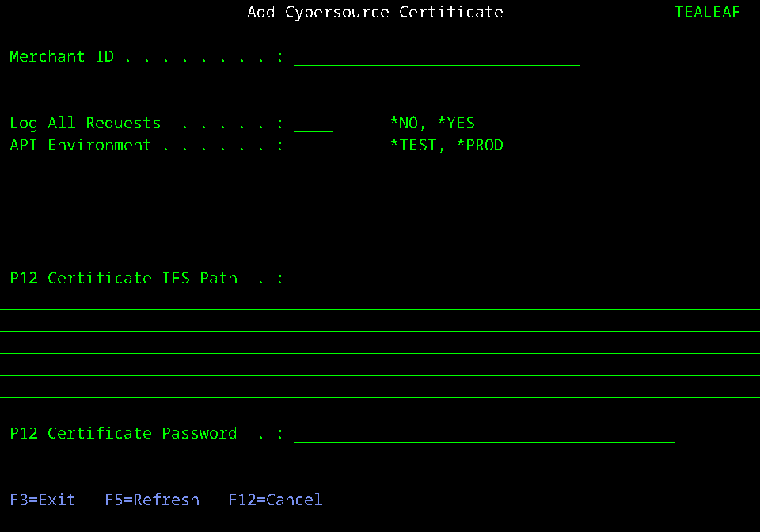This screenshot has height=532, width=760.
Task: Click the '*TEST, *PROD' hint text
Action: coord(446,146)
